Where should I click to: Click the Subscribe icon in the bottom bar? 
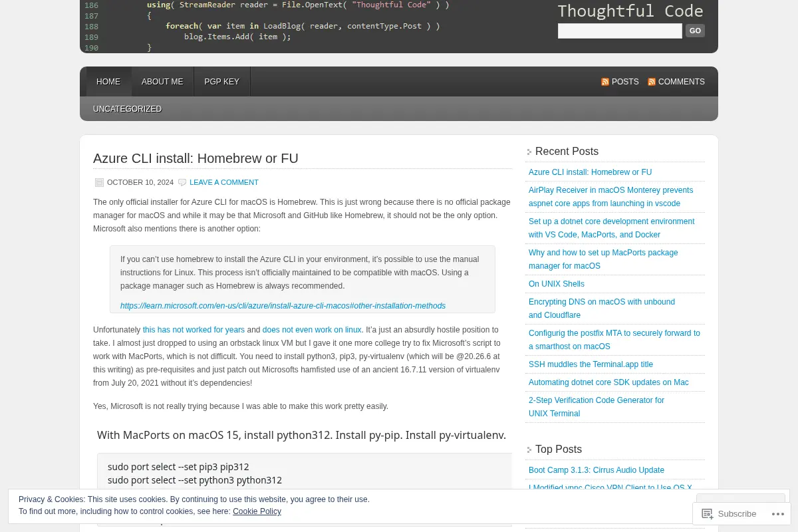pyautogui.click(x=708, y=513)
